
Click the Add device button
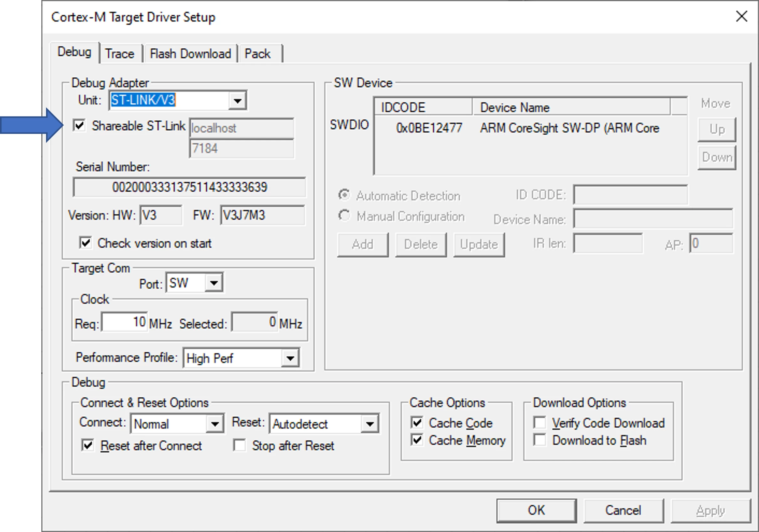[363, 245]
